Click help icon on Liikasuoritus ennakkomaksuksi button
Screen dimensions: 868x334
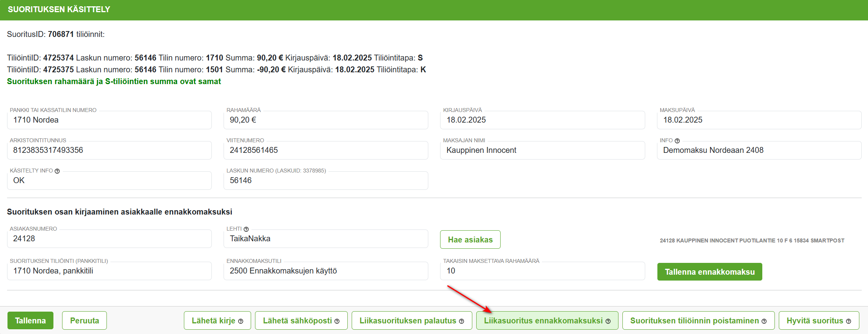pos(608,321)
